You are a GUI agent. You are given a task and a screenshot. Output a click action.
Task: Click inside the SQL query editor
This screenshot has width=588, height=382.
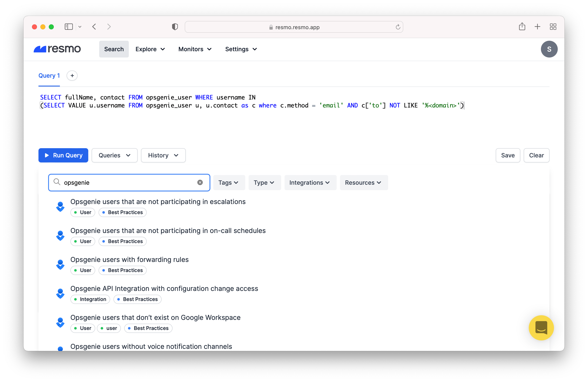coord(294,116)
